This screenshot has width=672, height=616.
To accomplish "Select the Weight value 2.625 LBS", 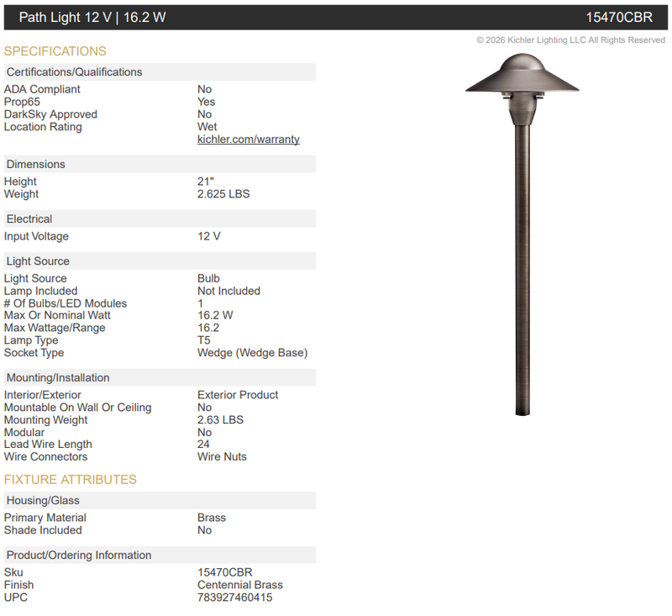I will [x=223, y=194].
